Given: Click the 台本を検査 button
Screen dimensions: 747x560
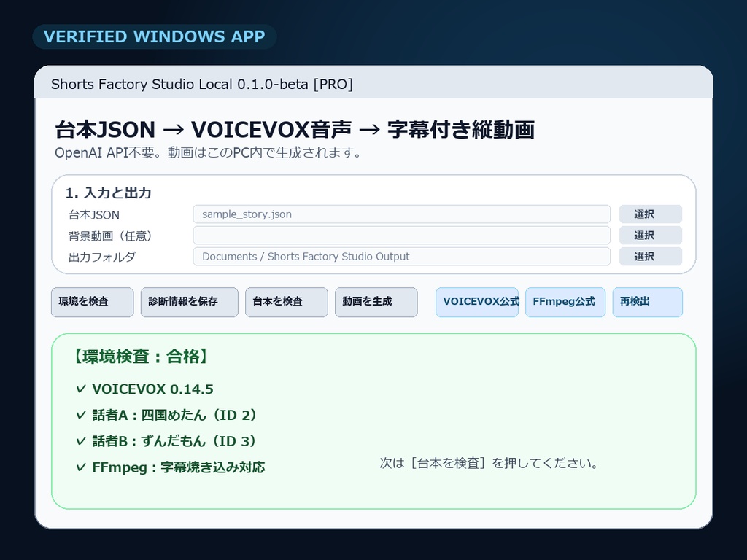Looking at the screenshot, I should pos(286,302).
